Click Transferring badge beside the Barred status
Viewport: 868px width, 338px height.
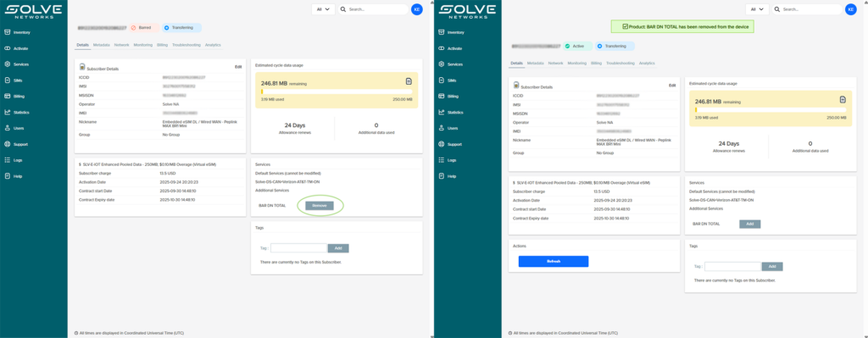coord(182,28)
